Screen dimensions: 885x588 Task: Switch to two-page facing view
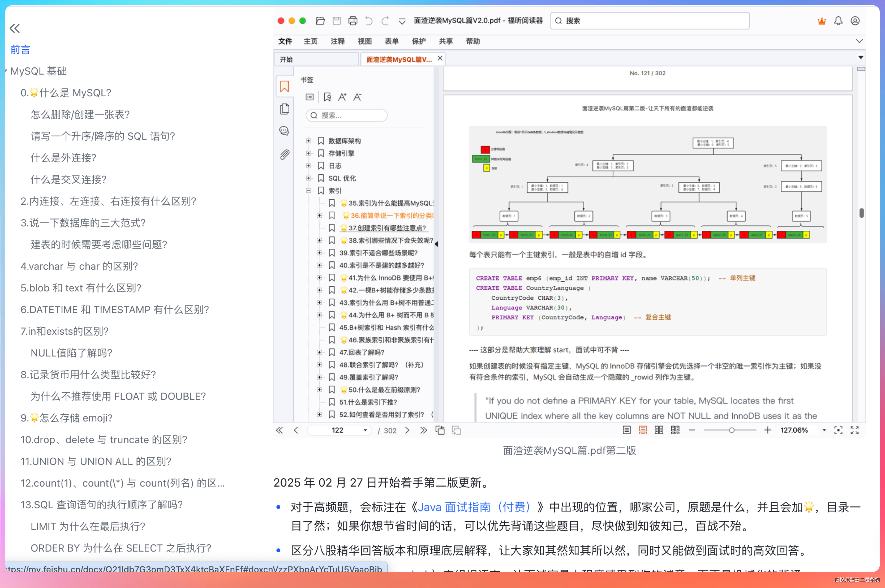click(x=659, y=430)
